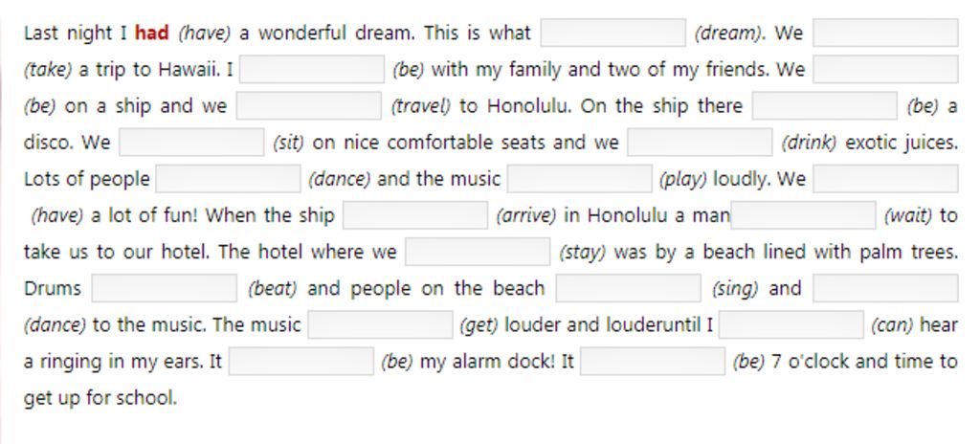Image resolution: width=980 pixels, height=444 pixels.
Task: Focus the blank before (drink) exotic juices
Action: click(x=700, y=142)
